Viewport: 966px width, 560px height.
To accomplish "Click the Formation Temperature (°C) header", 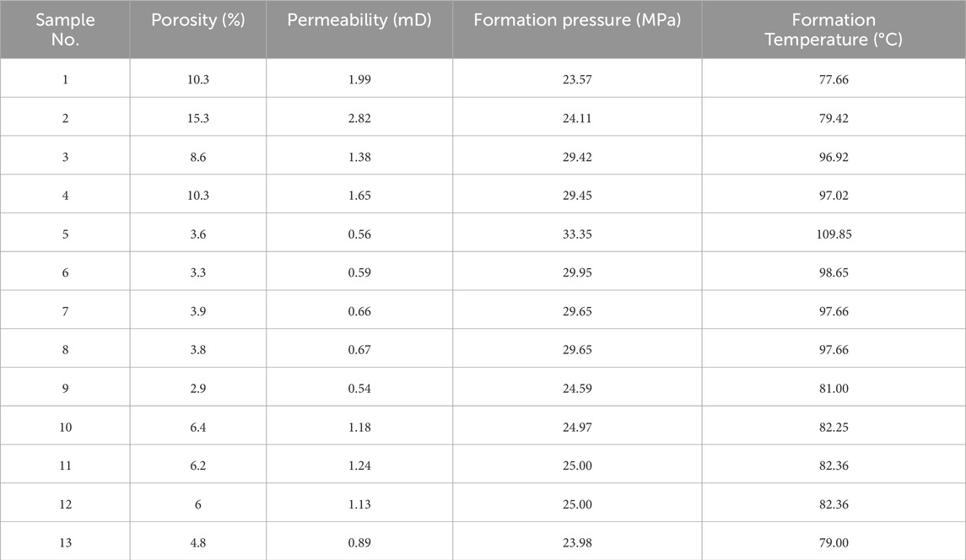I will 834,30.
